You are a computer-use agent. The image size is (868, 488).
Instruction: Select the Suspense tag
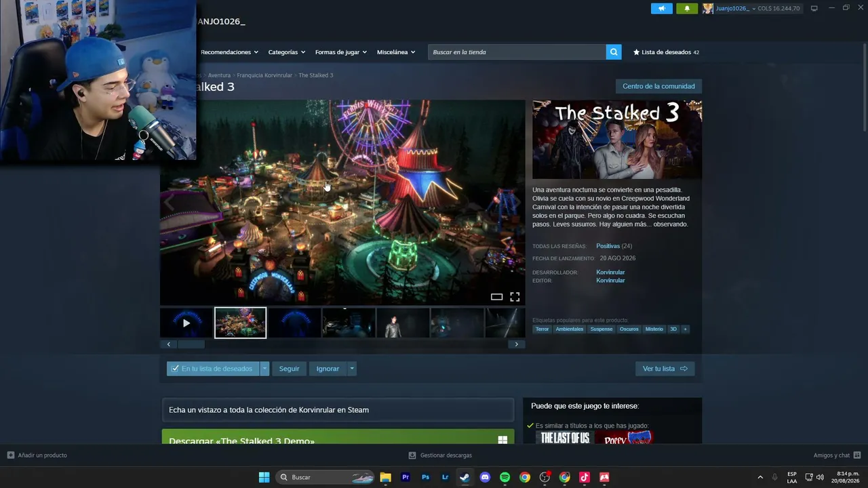click(x=601, y=329)
